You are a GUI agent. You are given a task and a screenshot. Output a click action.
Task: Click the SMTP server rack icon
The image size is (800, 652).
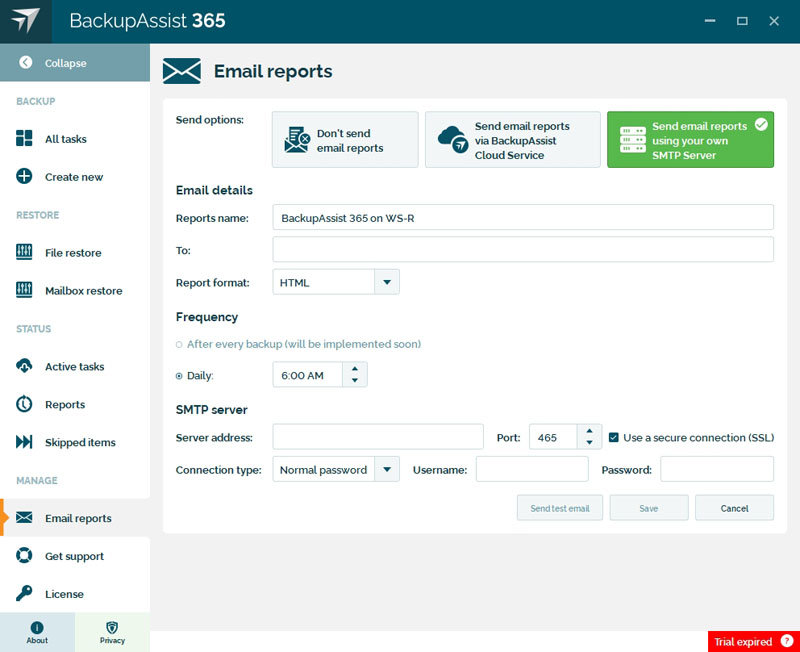pyautogui.click(x=633, y=140)
